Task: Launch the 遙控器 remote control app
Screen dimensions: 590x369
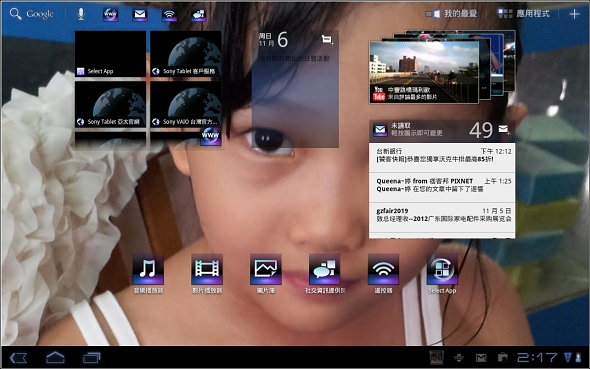Action: click(x=383, y=274)
